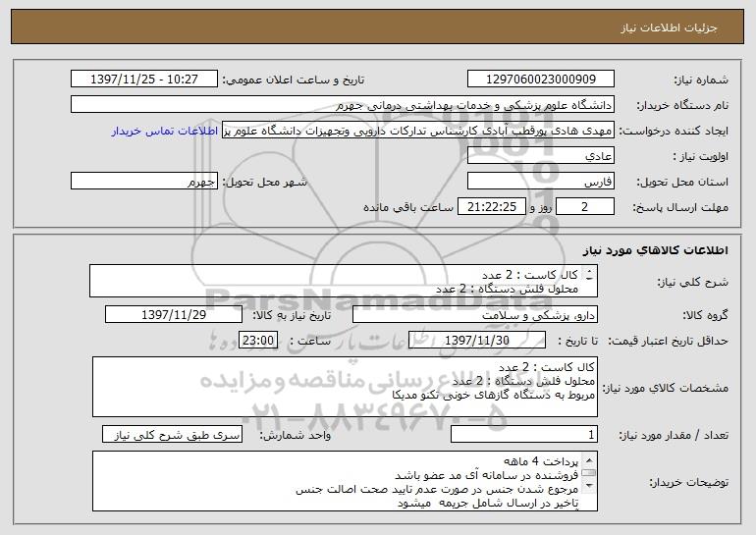Click the time field showing 23:00
This screenshot has height=535, width=756.
[x=258, y=341]
